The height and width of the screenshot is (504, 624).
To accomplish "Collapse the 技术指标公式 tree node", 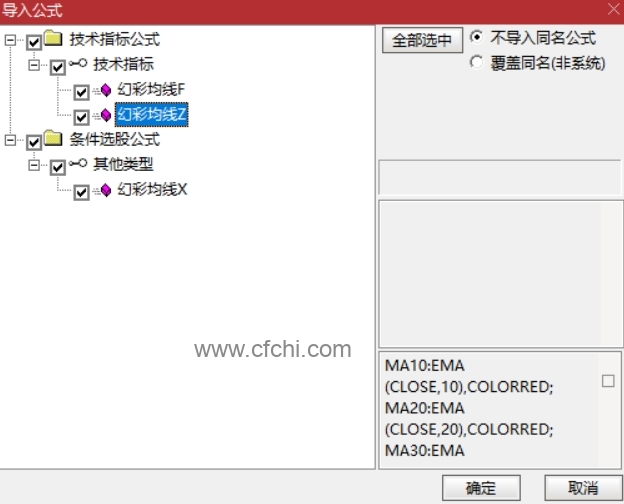I will 10,40.
